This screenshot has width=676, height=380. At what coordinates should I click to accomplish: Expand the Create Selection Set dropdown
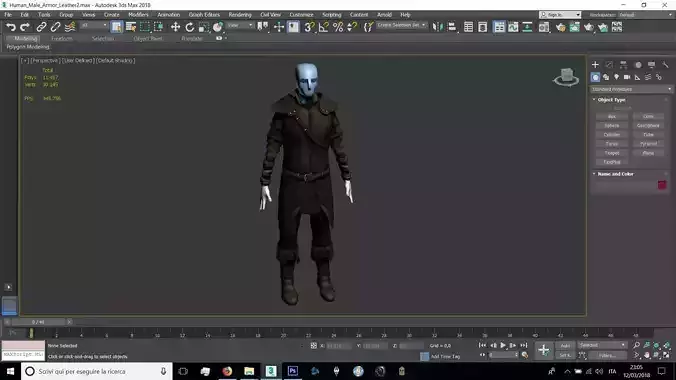[x=401, y=25]
